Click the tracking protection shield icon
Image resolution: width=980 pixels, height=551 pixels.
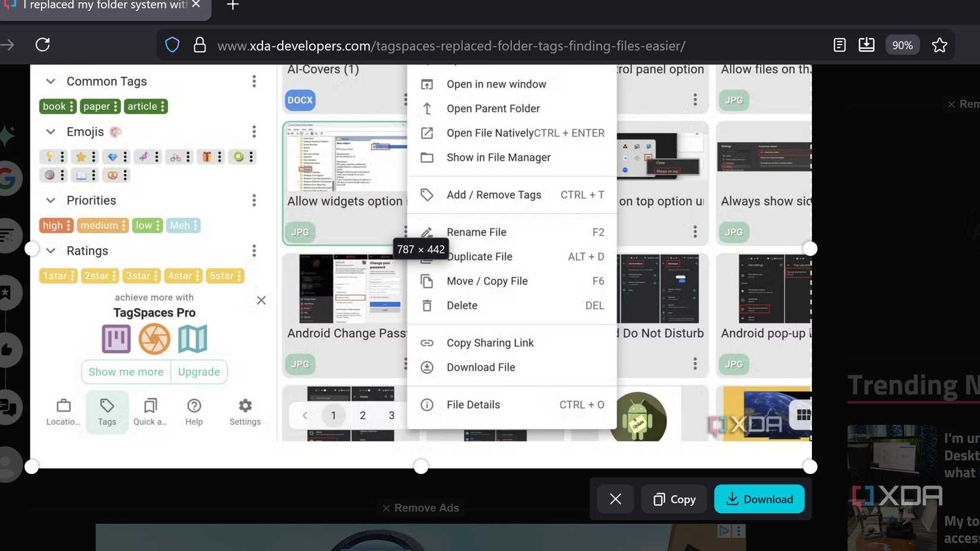[x=172, y=45]
